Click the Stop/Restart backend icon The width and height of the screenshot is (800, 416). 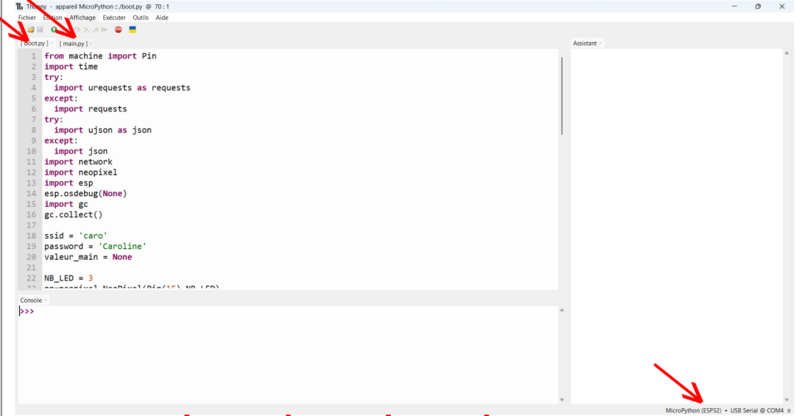pyautogui.click(x=118, y=30)
